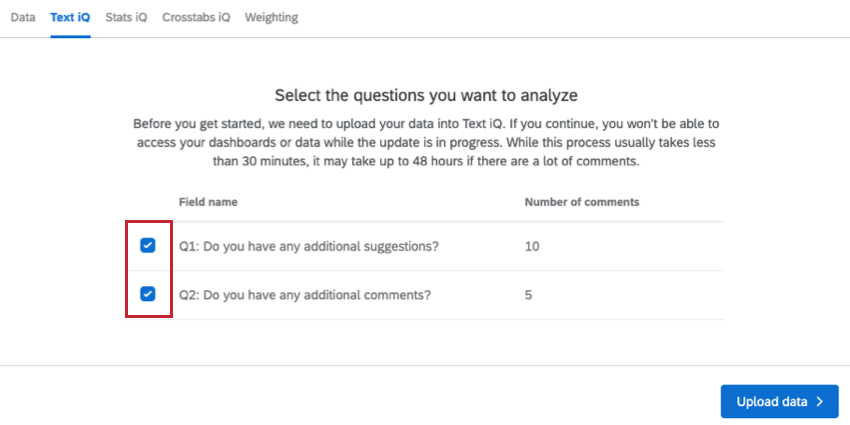The image size is (850, 425).
Task: Click the Number of comments column header
Action: point(582,202)
